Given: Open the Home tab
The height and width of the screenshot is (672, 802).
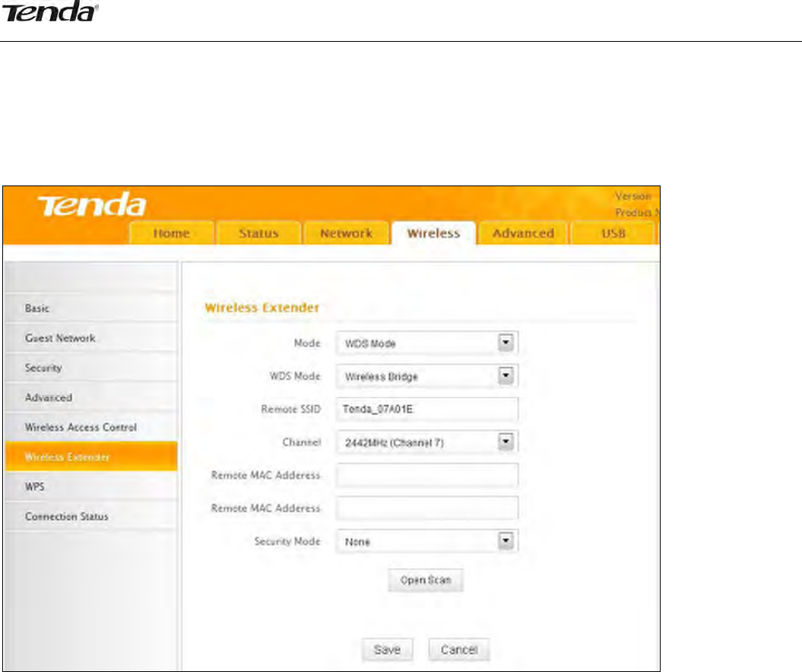Looking at the screenshot, I should click(x=172, y=233).
